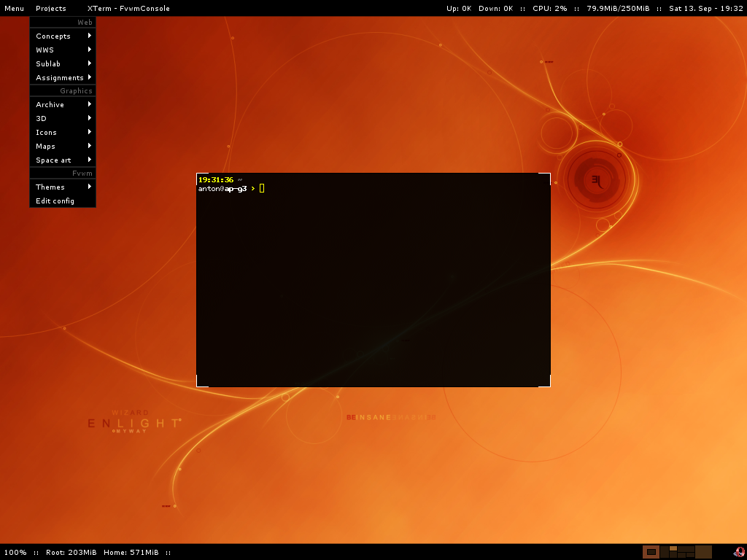Click the terminal window's bottom-right corner handle
The width and height of the screenshot is (747, 560).
[x=546, y=383]
